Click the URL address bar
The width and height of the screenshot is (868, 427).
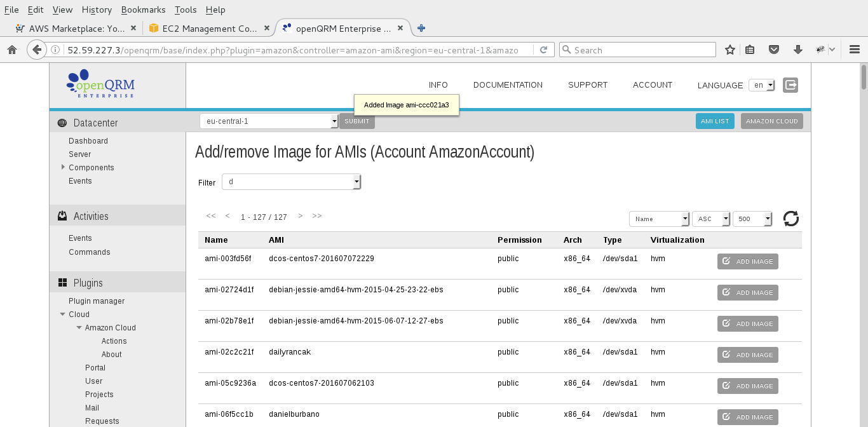click(292, 50)
